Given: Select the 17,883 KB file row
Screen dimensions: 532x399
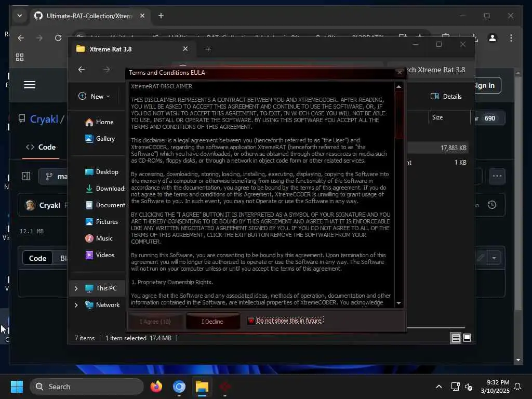Looking at the screenshot, I should [437, 148].
